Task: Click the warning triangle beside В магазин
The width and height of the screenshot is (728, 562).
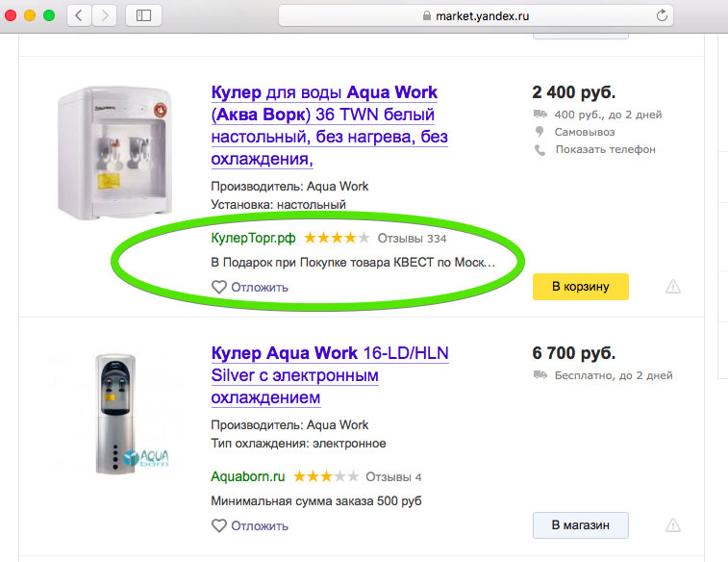Action: [673, 525]
